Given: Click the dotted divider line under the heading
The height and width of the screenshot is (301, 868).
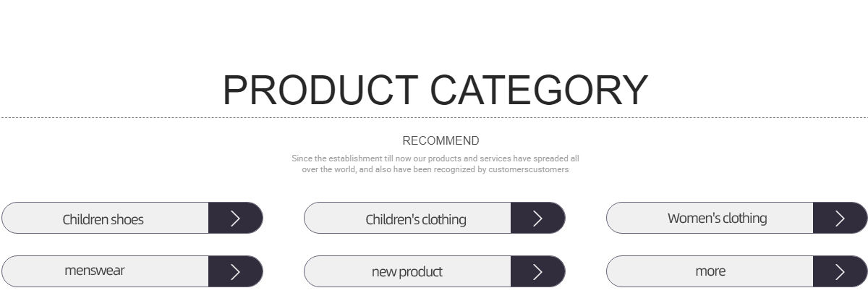Looking at the screenshot, I should pos(109,117).
